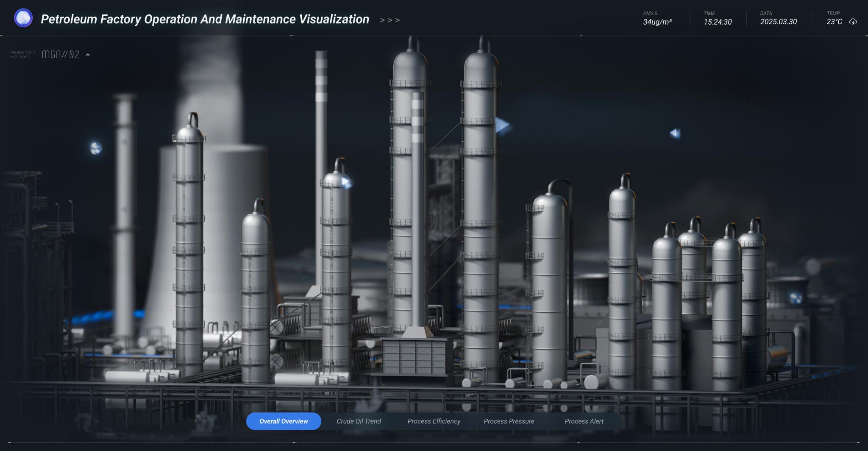Image resolution: width=868 pixels, height=451 pixels.
Task: Click the circular logo beside the dashboard title
Action: click(23, 18)
